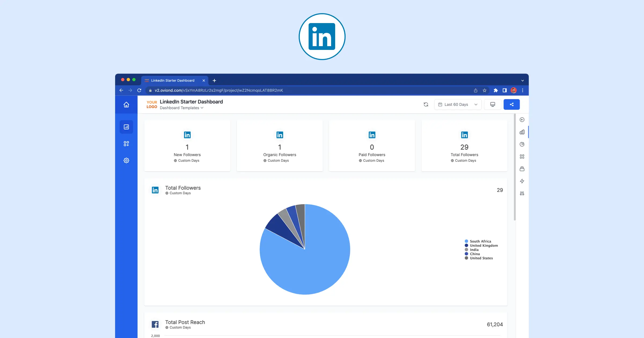Viewport: 644px width, 338px height.
Task: Click the Total Followers 29 card
Action: coord(464,146)
